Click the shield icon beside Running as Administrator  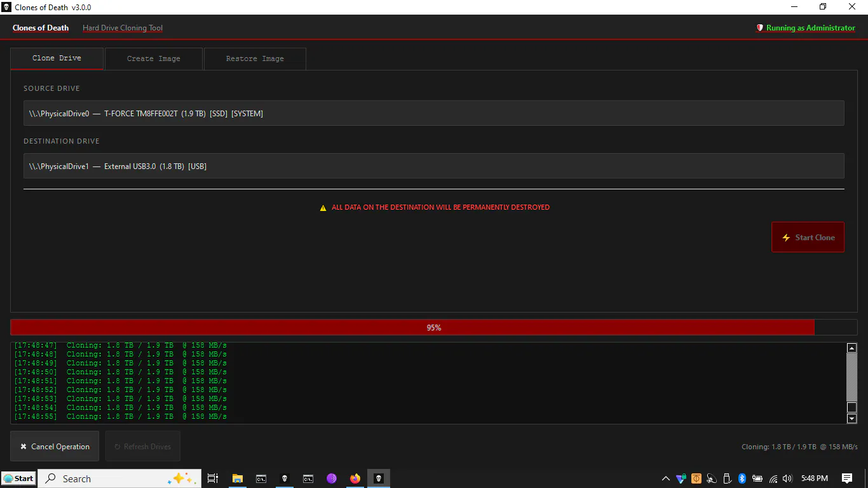click(759, 28)
